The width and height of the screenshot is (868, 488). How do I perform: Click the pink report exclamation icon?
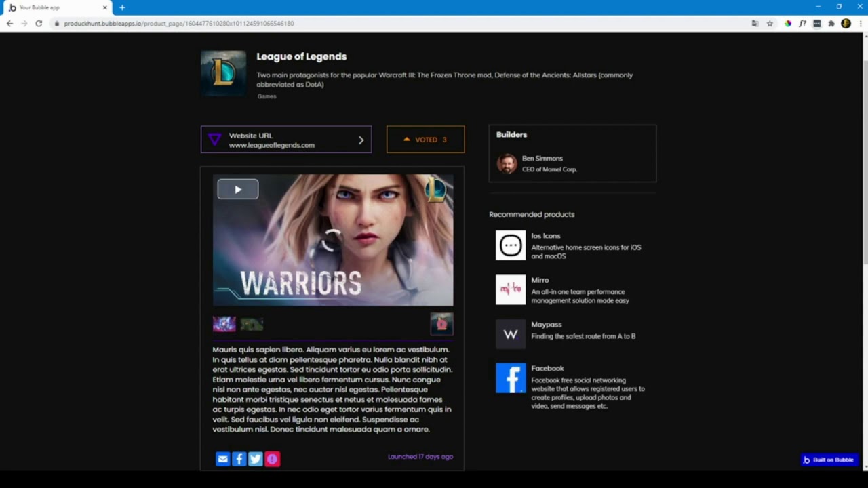click(x=272, y=459)
